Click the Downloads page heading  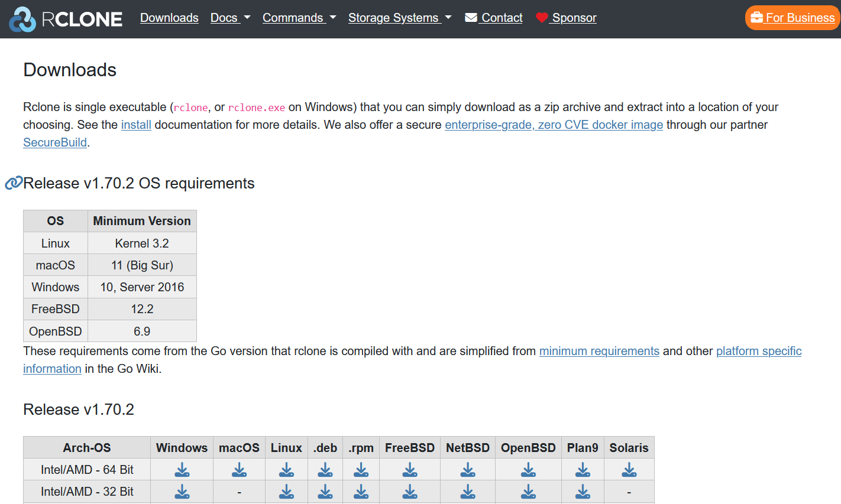(70, 70)
